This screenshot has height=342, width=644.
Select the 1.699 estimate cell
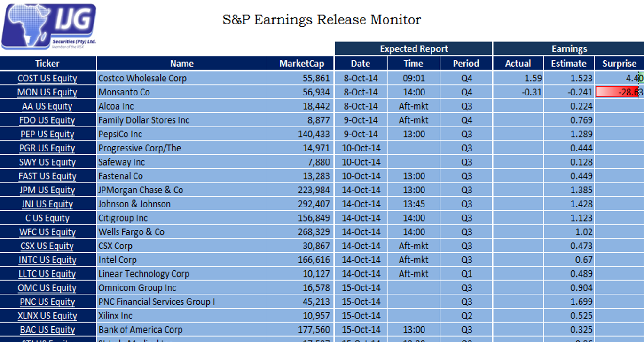[569, 302]
